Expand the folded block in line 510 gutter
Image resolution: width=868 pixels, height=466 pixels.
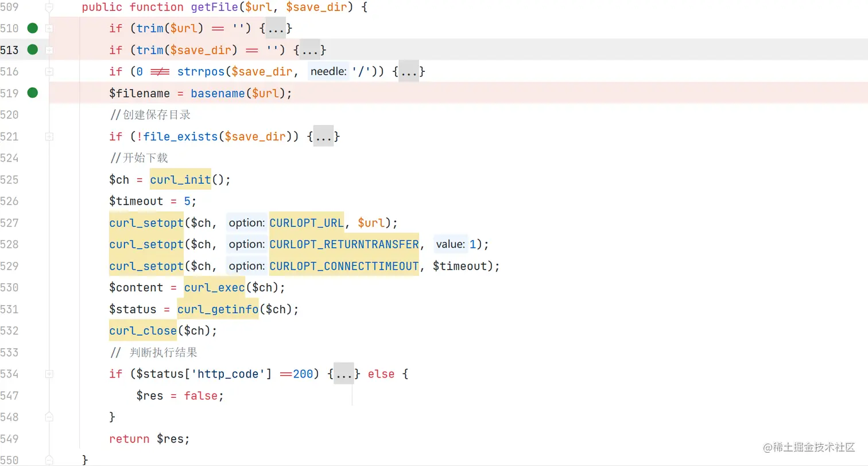(x=49, y=28)
